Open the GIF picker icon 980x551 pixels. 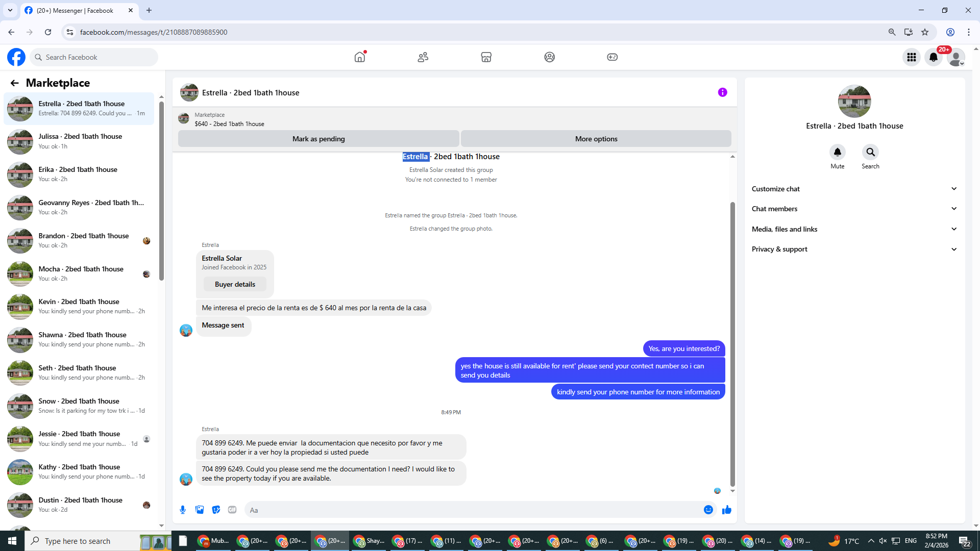tap(232, 510)
